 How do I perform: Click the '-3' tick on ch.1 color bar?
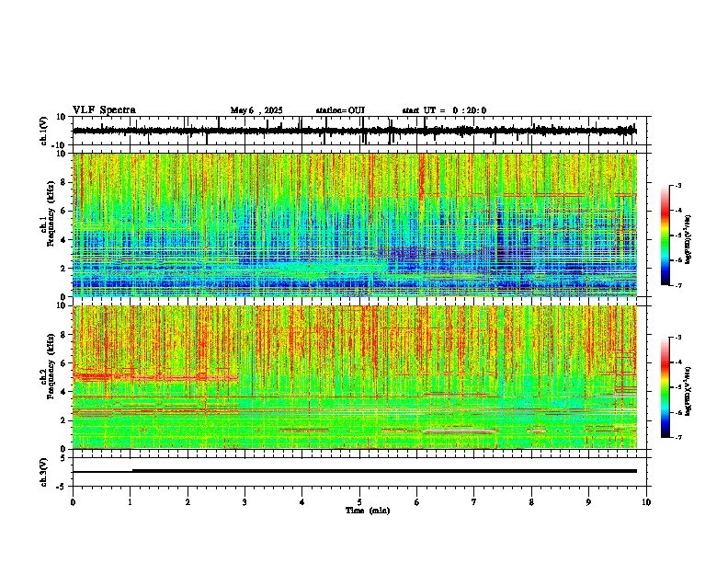[677, 185]
